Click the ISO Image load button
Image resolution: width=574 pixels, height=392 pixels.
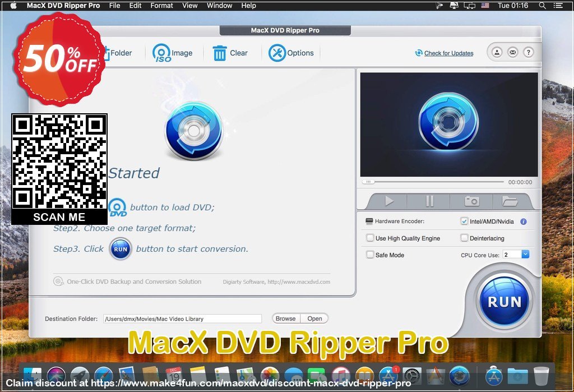pos(173,53)
